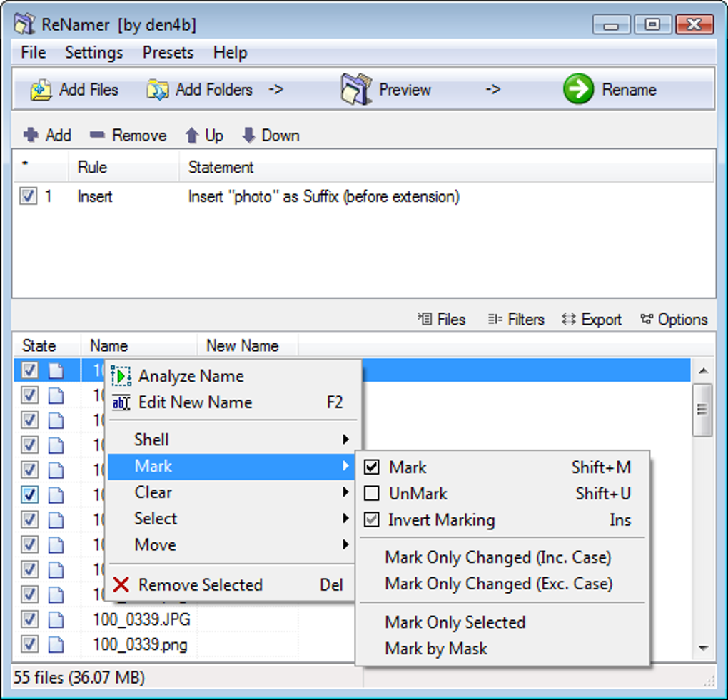Click the scrollbar down arrow

[703, 648]
